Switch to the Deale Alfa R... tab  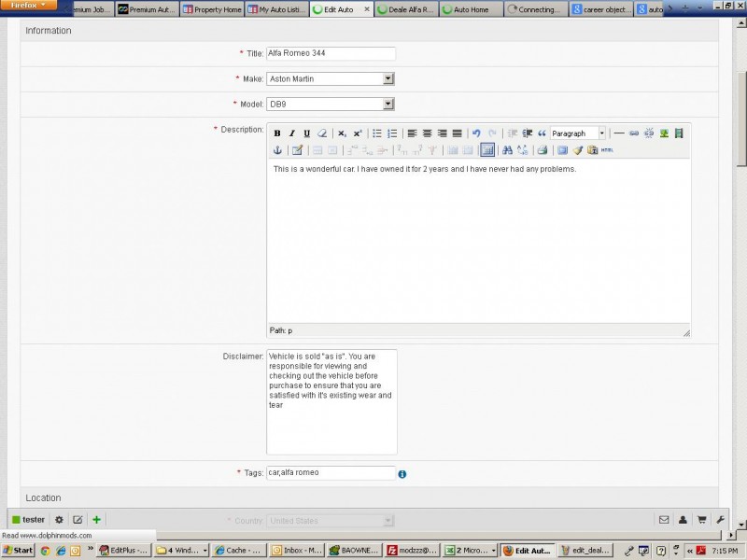406,9
